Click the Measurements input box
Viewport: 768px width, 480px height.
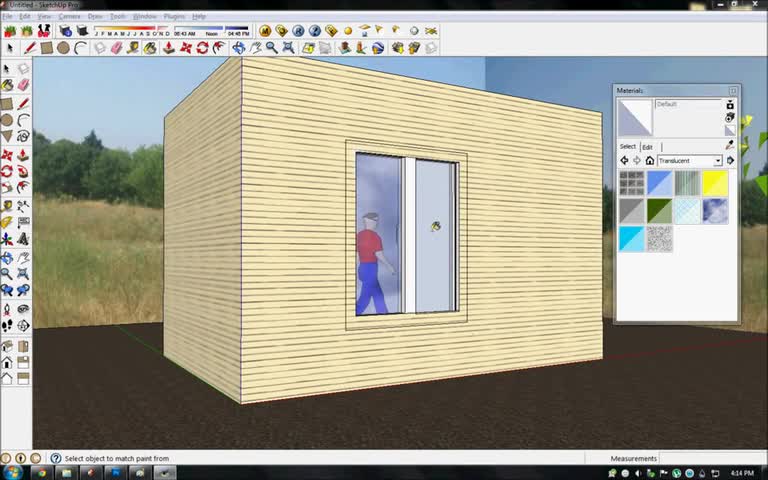(712, 458)
